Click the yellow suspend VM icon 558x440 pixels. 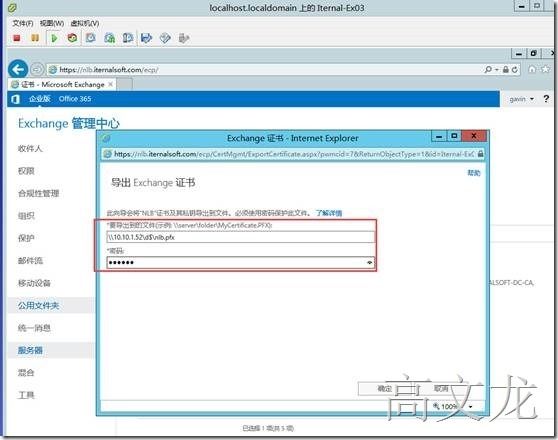pos(35,38)
